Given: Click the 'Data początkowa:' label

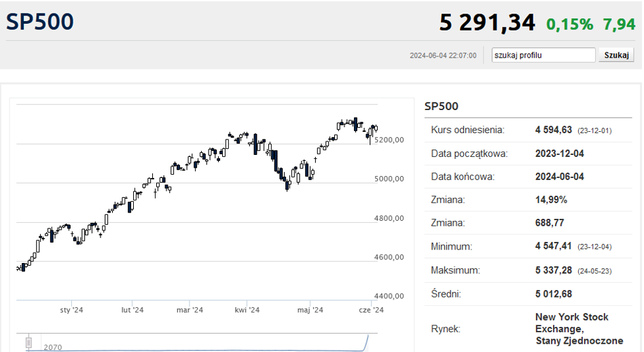Looking at the screenshot, I should point(469,154).
